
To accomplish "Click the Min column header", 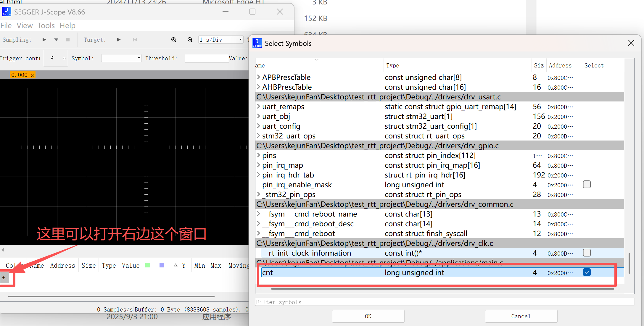I will (x=199, y=266).
